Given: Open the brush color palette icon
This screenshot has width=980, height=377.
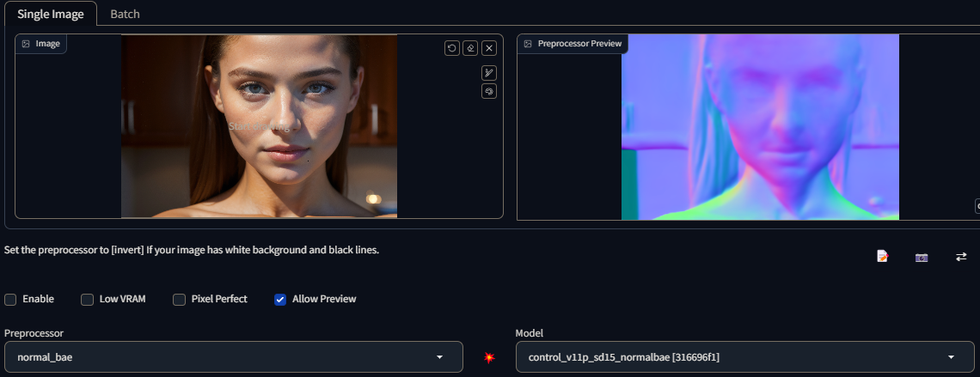Looking at the screenshot, I should point(488,91).
